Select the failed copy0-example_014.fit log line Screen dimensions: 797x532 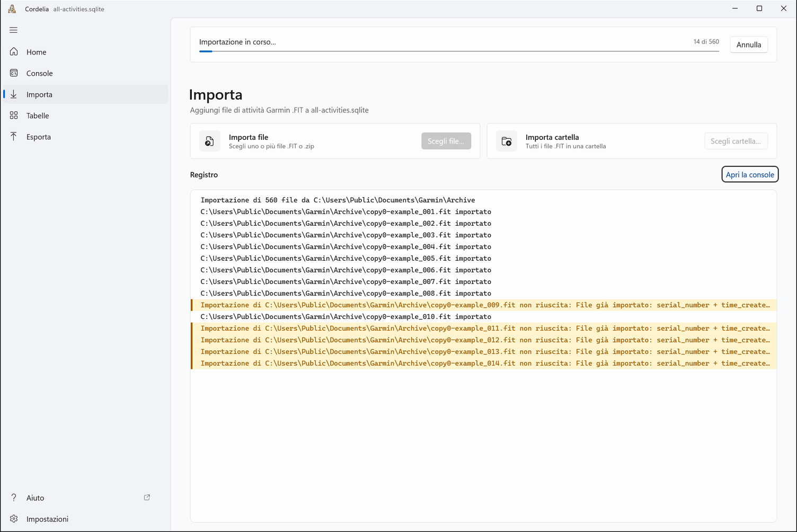[484, 363]
